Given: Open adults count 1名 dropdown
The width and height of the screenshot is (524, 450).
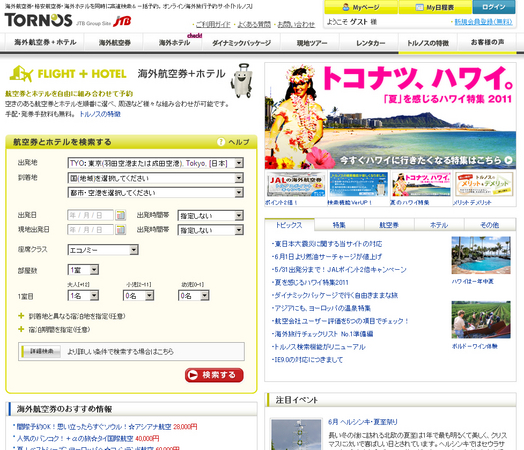Looking at the screenshot, I should click(x=83, y=296).
